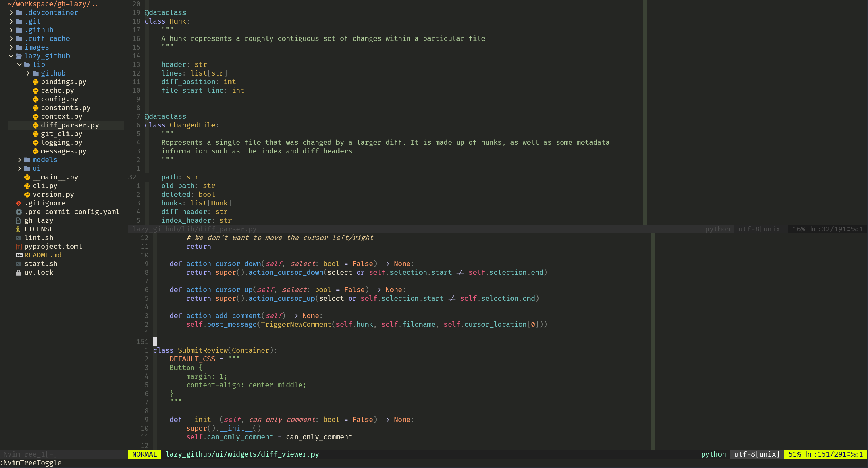868x468 pixels.
Task: Expand the .devcontainer folder chevron
Action: [11, 13]
